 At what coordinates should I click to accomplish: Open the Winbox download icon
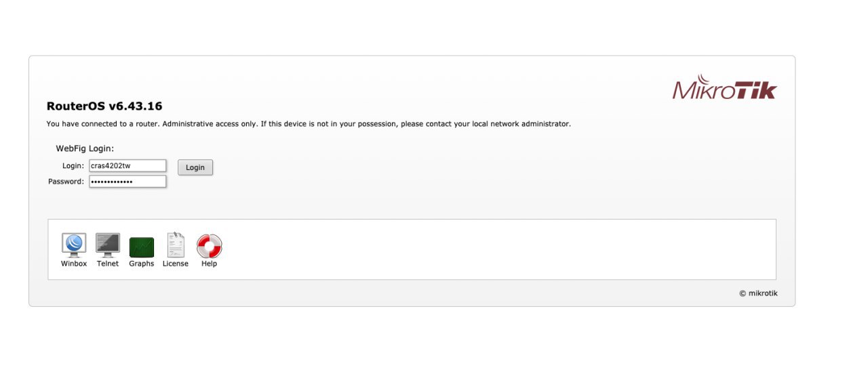tap(74, 244)
